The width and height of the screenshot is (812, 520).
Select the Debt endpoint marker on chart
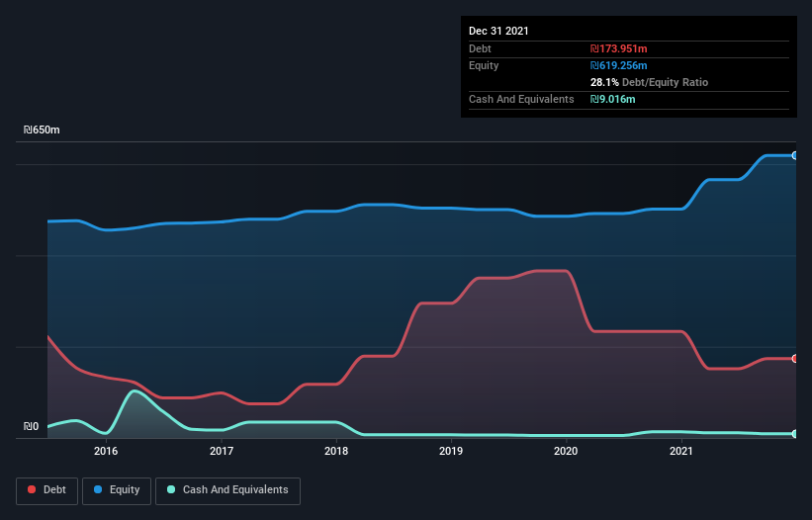(x=795, y=359)
